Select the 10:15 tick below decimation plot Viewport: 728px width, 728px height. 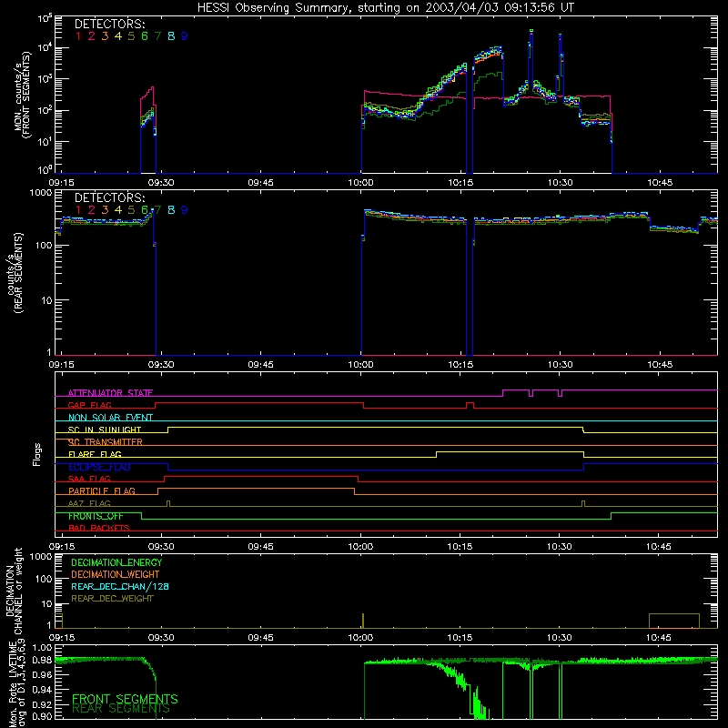pyautogui.click(x=460, y=638)
